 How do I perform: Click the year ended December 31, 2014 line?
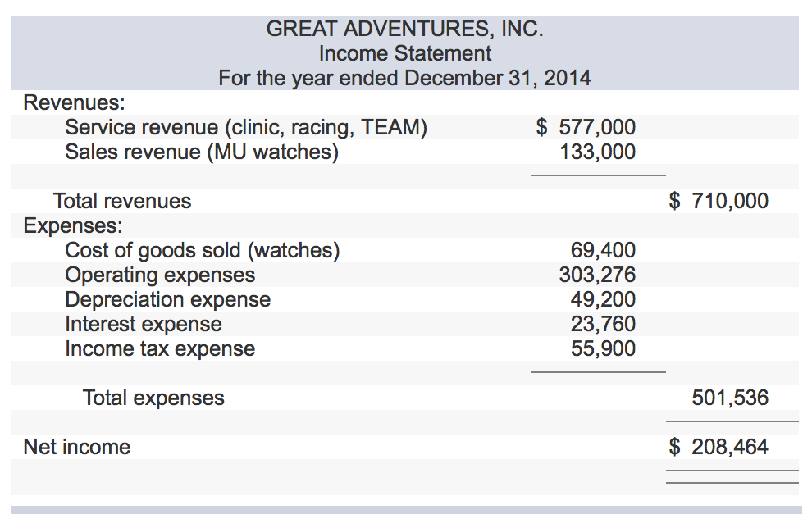(404, 78)
